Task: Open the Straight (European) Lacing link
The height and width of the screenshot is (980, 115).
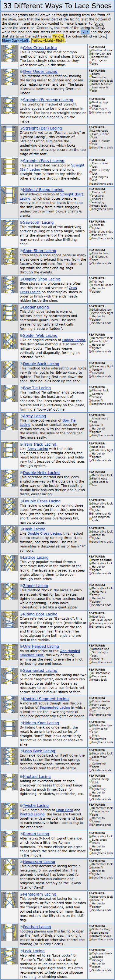Action: 48,100
